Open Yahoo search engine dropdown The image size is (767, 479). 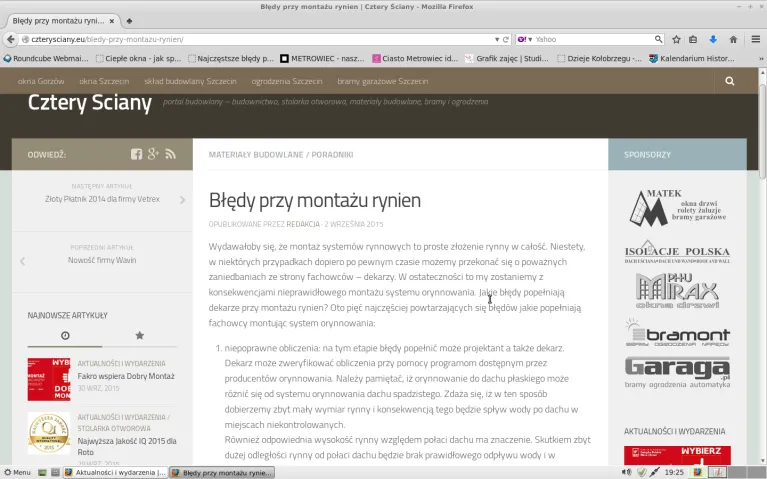coord(525,39)
